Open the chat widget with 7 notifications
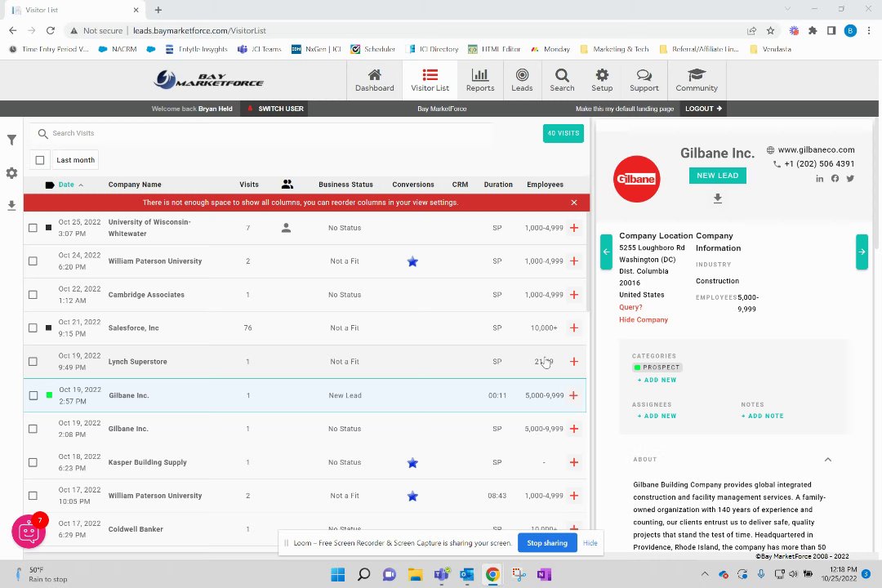This screenshot has width=882, height=588. coord(29,531)
